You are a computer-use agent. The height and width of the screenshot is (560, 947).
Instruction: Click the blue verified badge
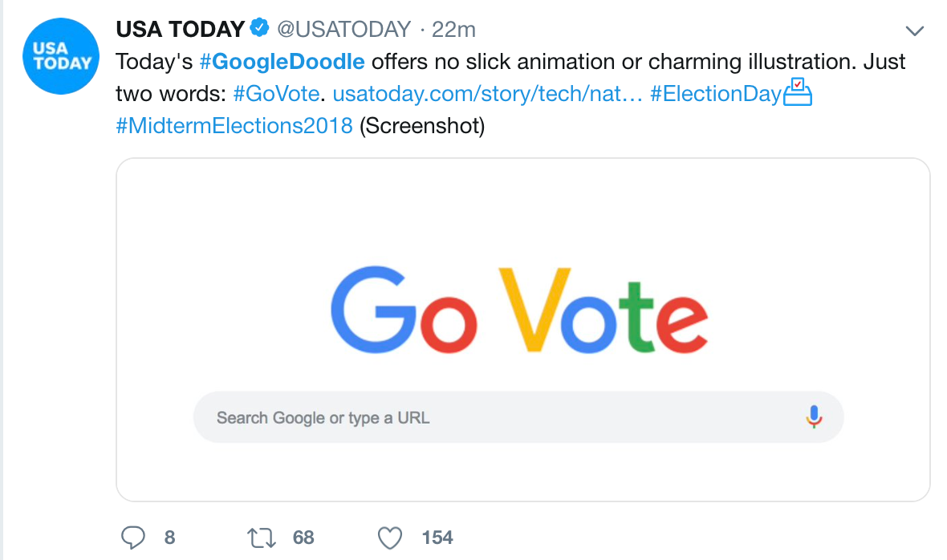259,30
